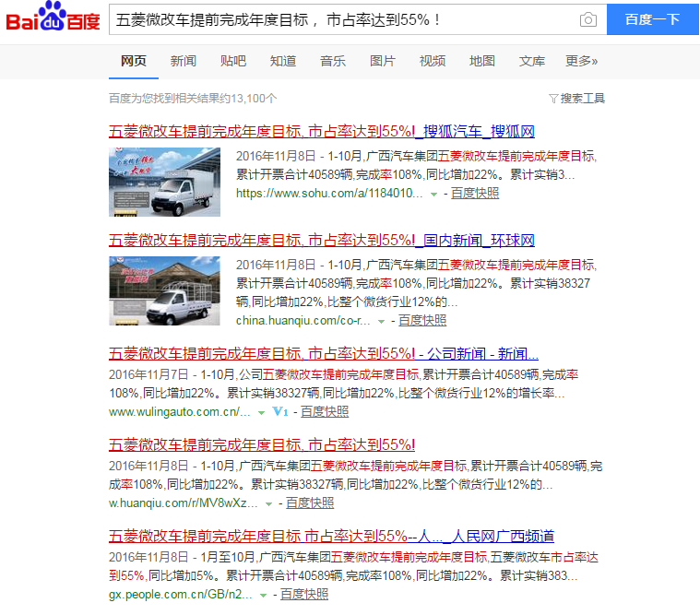Image resolution: width=700 pixels, height=615 pixels.
Task: Go to the 知道 tab
Action: (x=282, y=61)
